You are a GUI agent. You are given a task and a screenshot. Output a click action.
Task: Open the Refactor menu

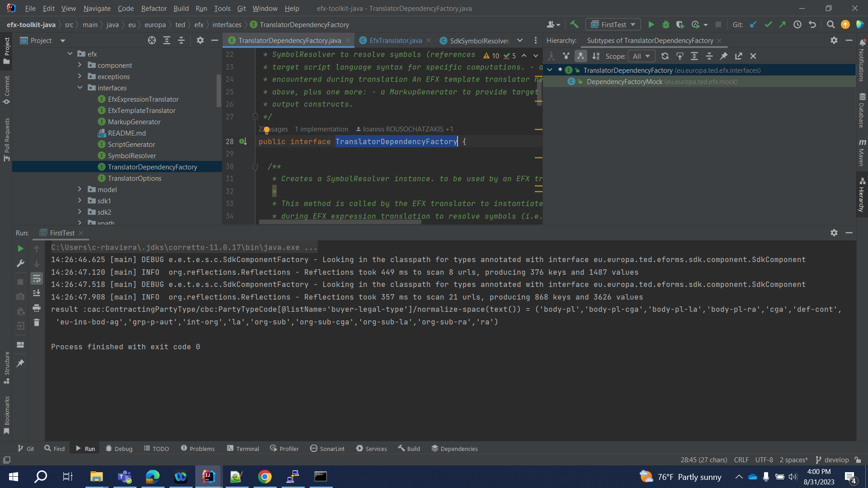coord(154,8)
